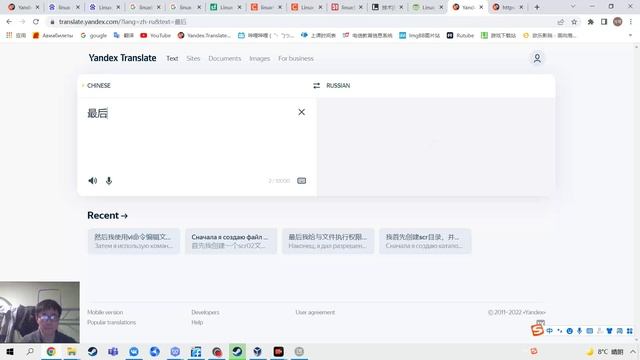Open the browser extensions puzzle icon
640x360 pixels.
[x=591, y=22]
